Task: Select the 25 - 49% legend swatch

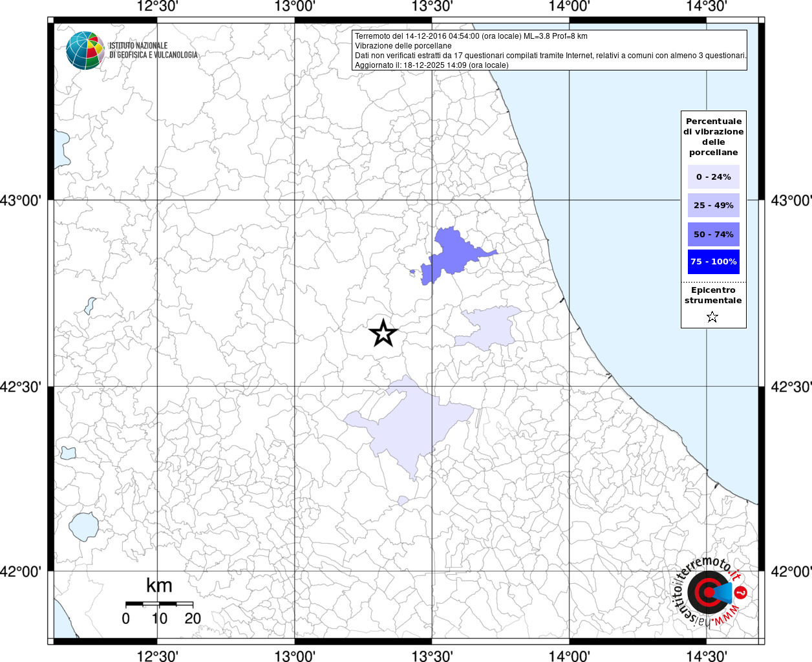Action: tap(713, 206)
